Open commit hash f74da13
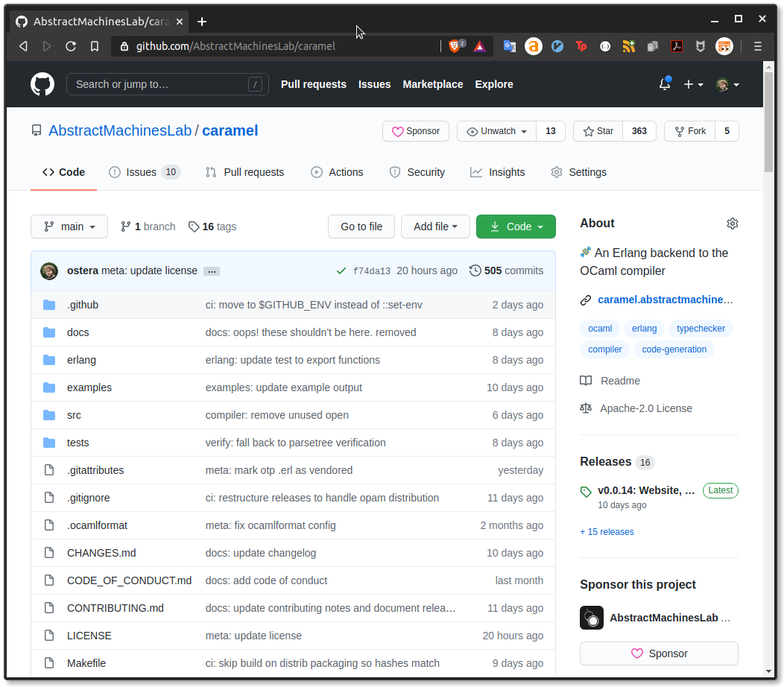Image resolution: width=784 pixels, height=687 pixels. pos(371,271)
